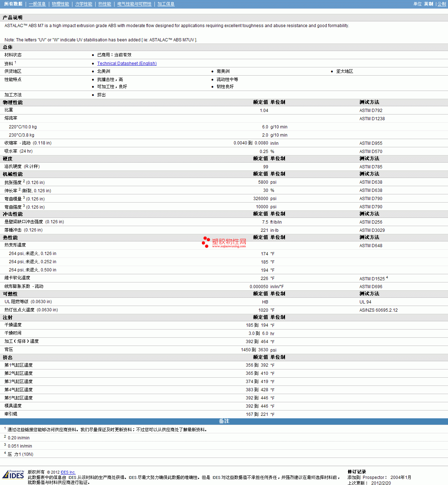Click the ASTM D955 test method
This screenshot has height=485, width=448.
pyautogui.click(x=371, y=143)
